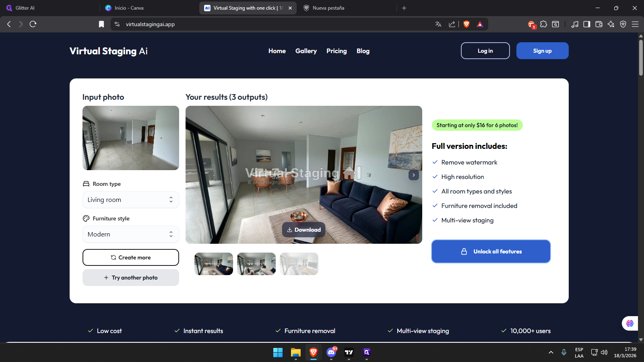Click the Brave Rewards triangle icon
The height and width of the screenshot is (362, 644).
480,24
